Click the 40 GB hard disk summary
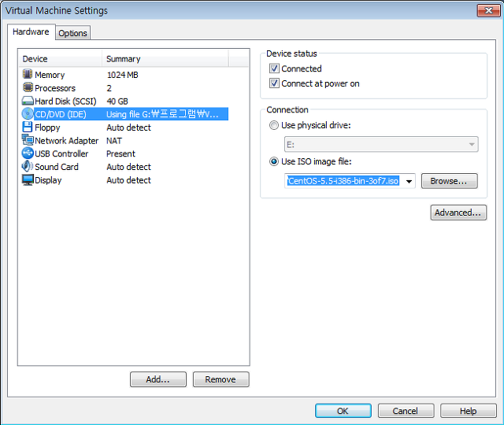This screenshot has width=504, height=425. pos(117,102)
